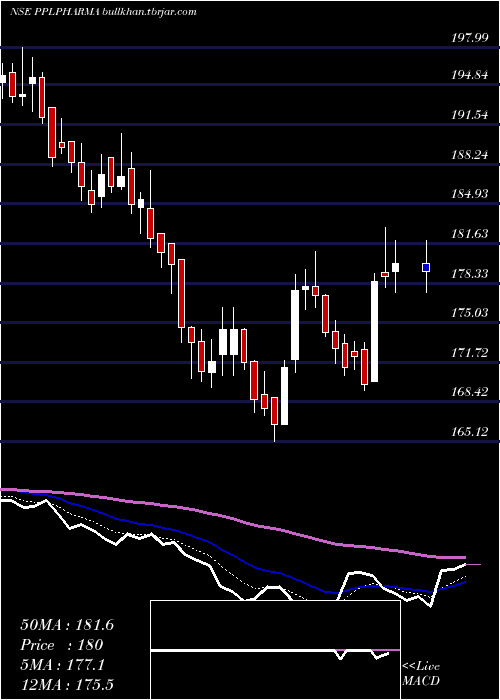This screenshot has width=500, height=700.
Task: Click the 191.54 price level label
Action: click(x=469, y=115)
